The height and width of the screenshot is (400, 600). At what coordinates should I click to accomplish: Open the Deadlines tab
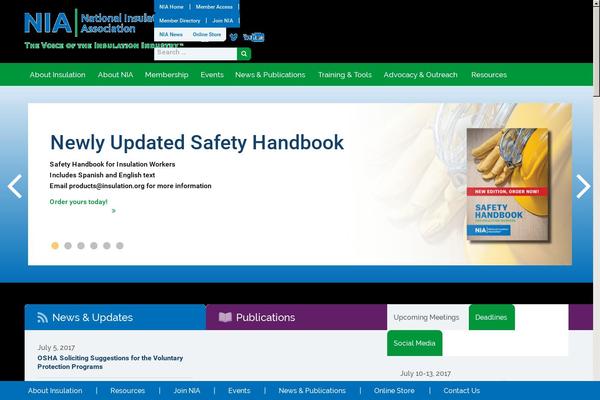(491, 317)
